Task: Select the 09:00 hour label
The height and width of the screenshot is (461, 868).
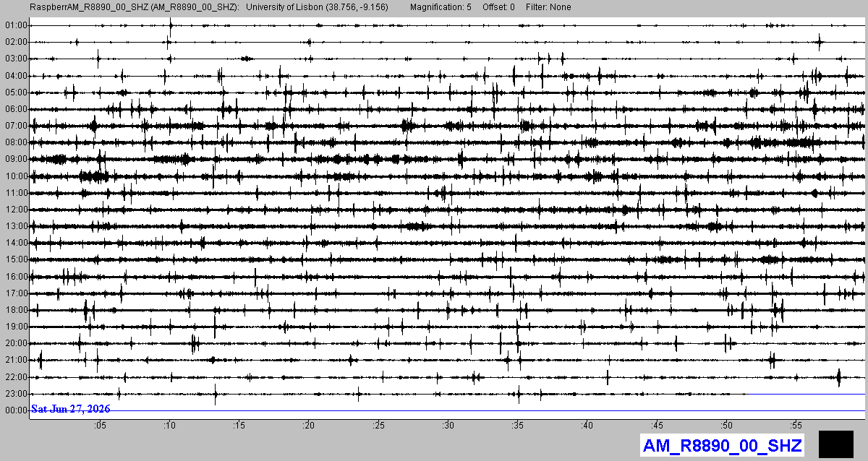Action: (15, 159)
